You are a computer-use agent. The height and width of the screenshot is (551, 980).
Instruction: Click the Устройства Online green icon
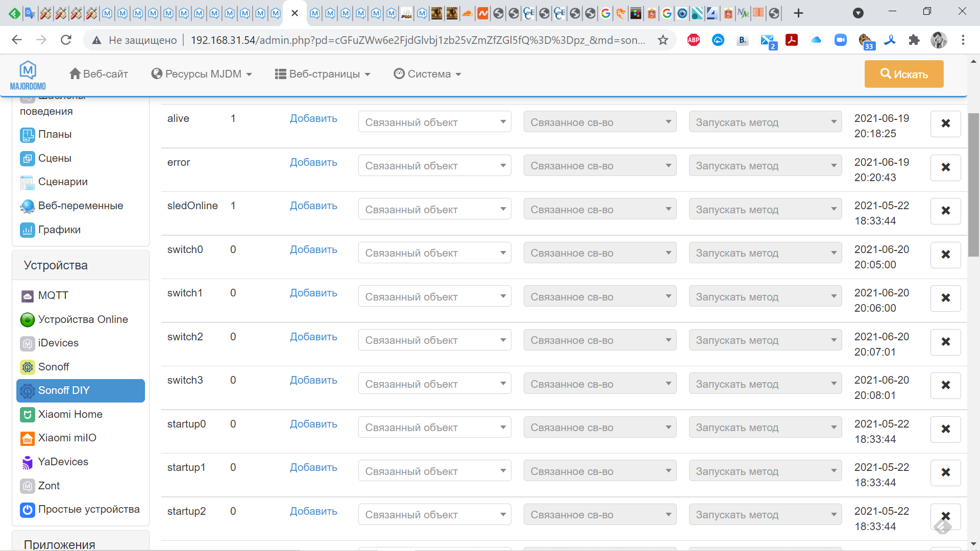28,320
